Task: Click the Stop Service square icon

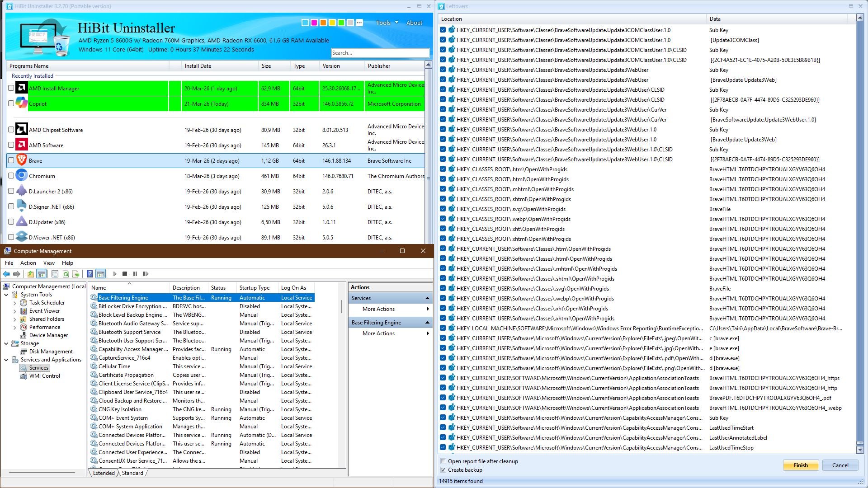Action: click(125, 274)
